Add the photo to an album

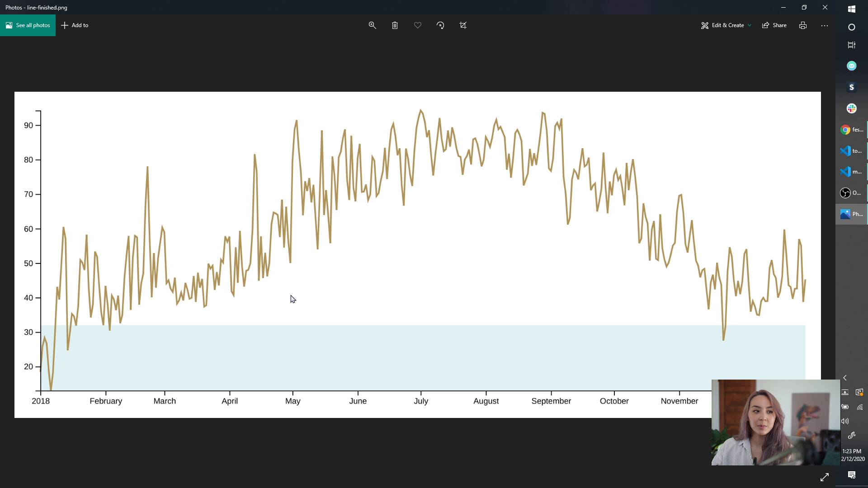[74, 25]
